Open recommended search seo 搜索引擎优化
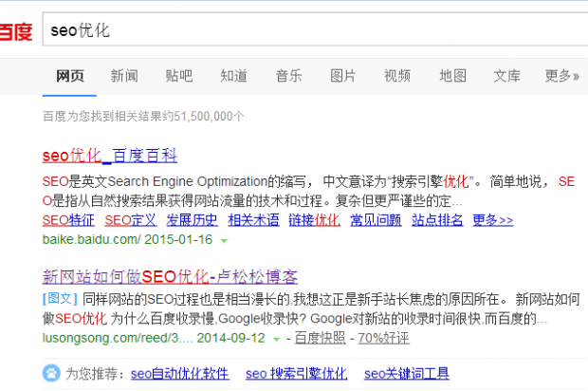Screen dimensions: 588x391 [x=296, y=373]
